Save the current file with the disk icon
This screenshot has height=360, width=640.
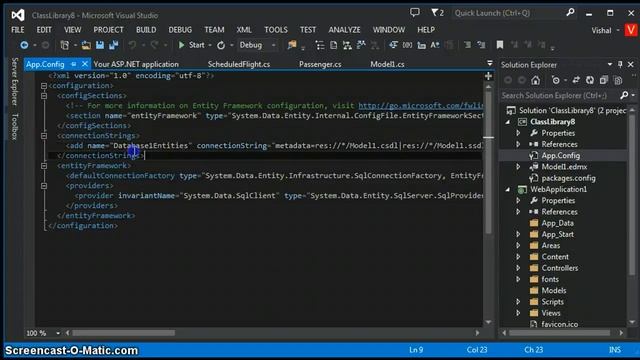(100, 45)
